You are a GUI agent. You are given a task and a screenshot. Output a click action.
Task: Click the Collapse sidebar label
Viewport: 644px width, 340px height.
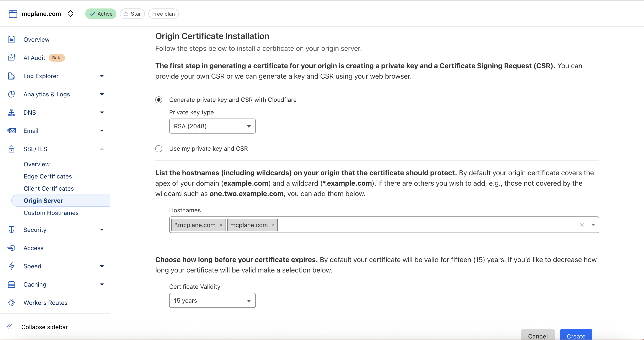click(44, 327)
